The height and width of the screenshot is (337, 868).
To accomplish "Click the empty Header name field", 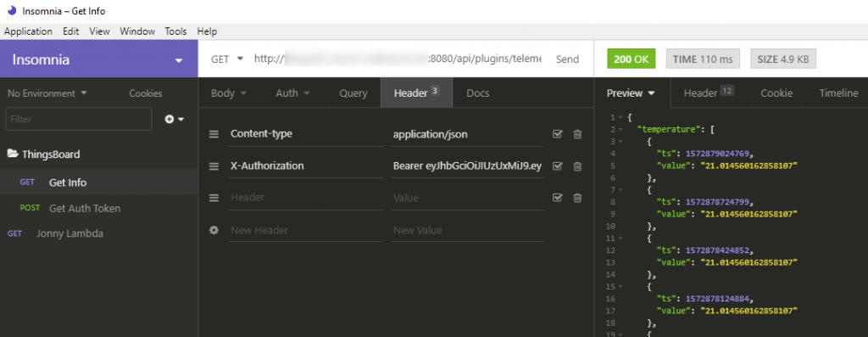I will pyautogui.click(x=305, y=197).
